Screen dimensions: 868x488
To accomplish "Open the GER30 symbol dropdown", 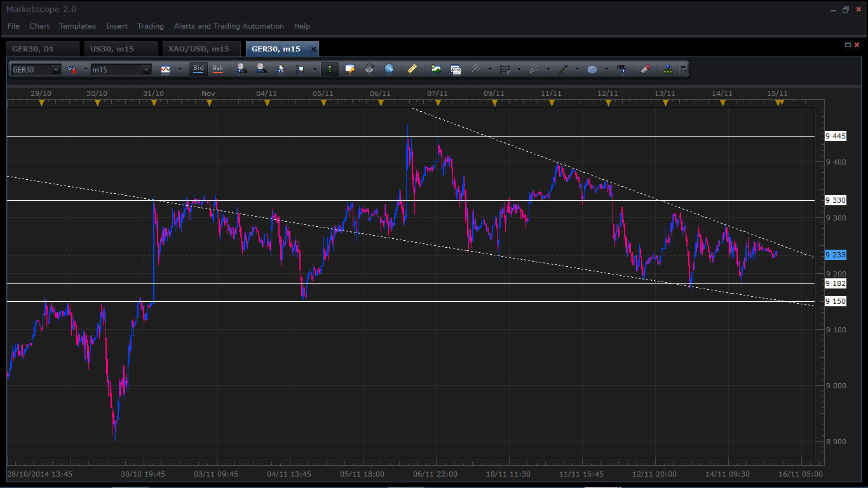I will click(x=56, y=70).
